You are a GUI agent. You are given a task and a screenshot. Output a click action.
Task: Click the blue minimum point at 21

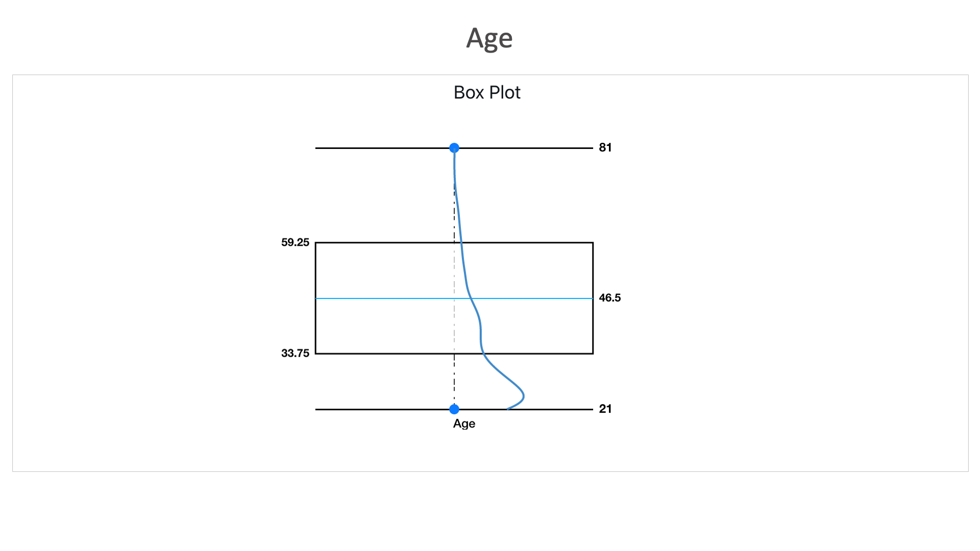tap(454, 409)
